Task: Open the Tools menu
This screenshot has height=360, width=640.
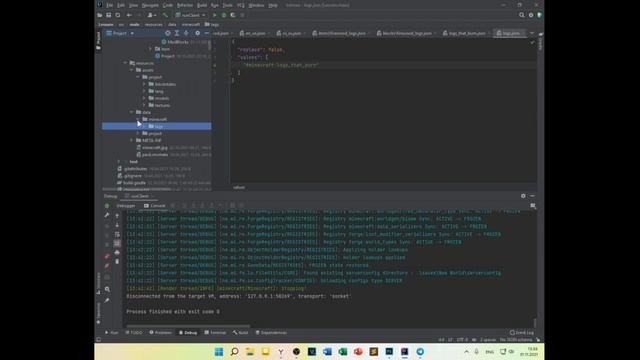Action: coord(227,5)
